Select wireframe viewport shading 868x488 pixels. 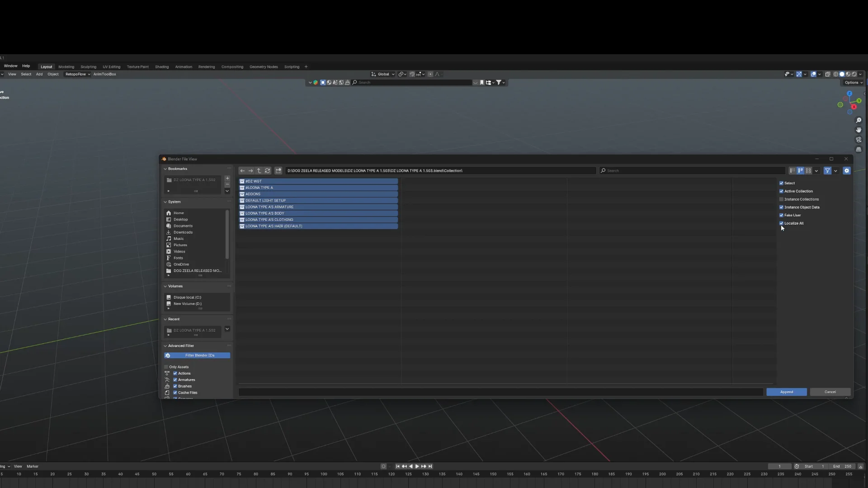[836, 74]
